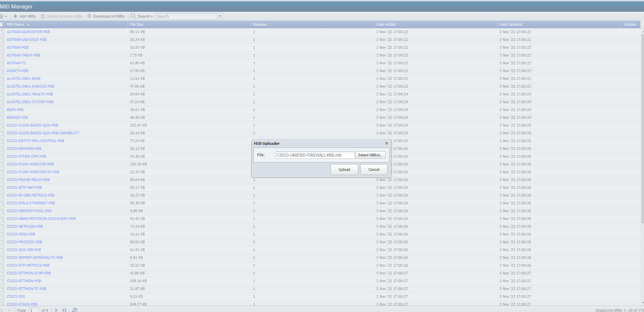The image size is (644, 312).
Task: Open CISCO-FLOW-MONITOR-MIB link
Action: [30, 164]
